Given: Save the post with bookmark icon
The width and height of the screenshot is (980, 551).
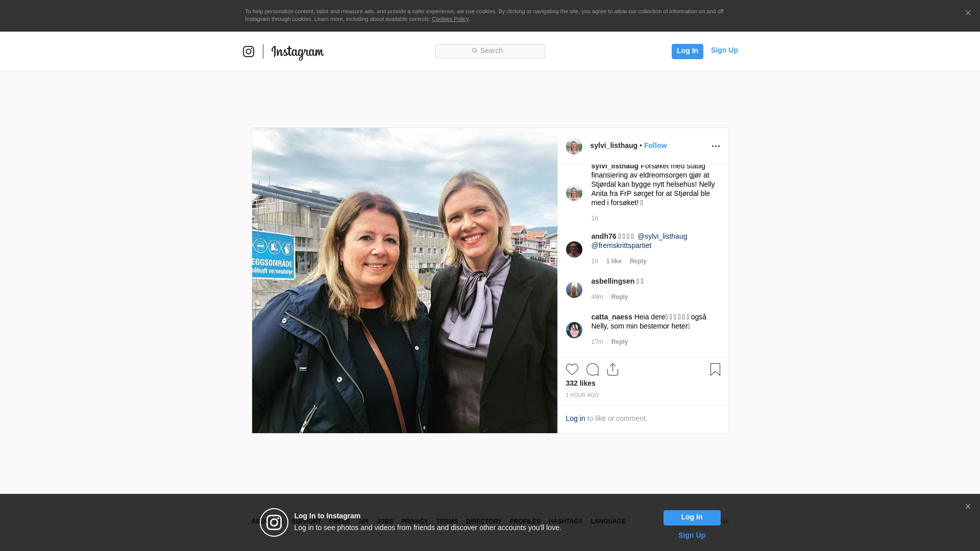Looking at the screenshot, I should [x=715, y=369].
